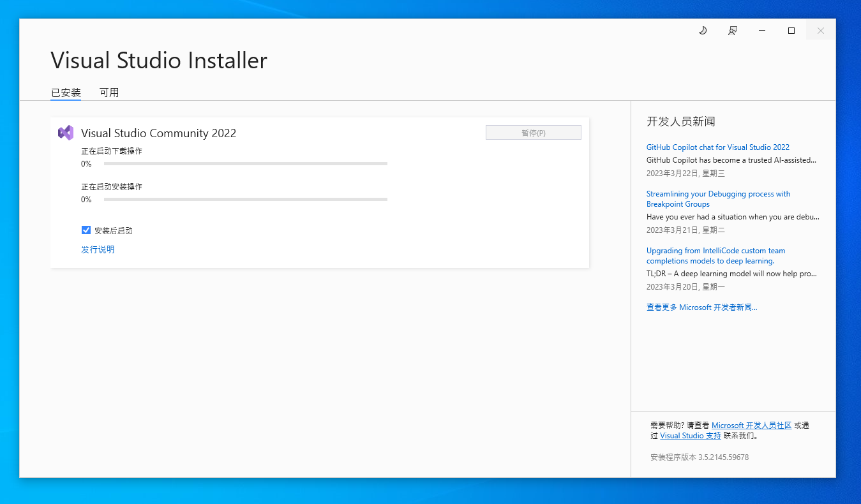This screenshot has height=504, width=861.
Task: Click the minimize window icon
Action: 761,30
